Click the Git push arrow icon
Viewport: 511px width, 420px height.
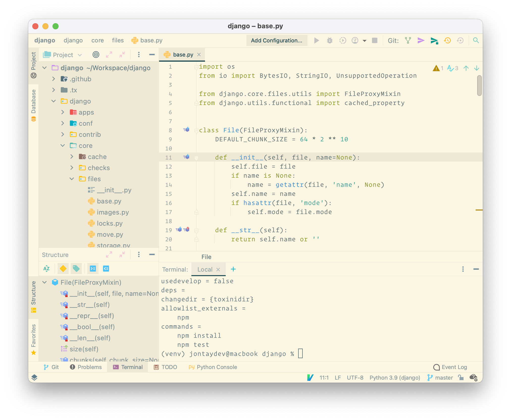click(434, 40)
